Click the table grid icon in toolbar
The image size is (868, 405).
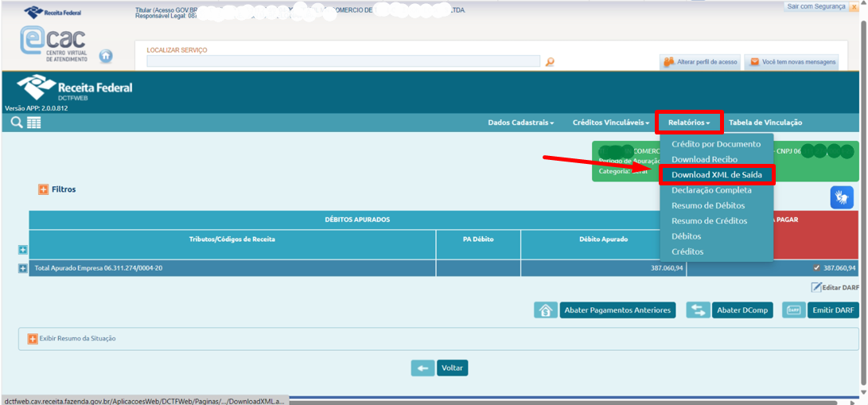coord(33,123)
